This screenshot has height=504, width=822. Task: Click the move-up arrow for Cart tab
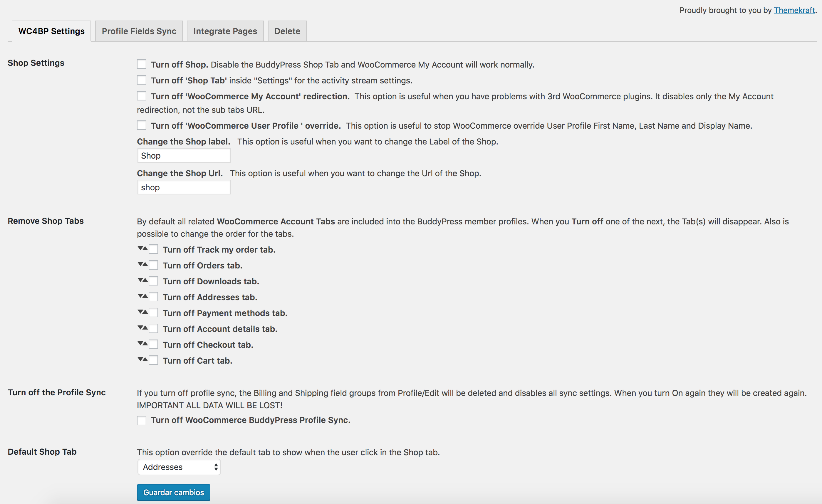(x=145, y=359)
